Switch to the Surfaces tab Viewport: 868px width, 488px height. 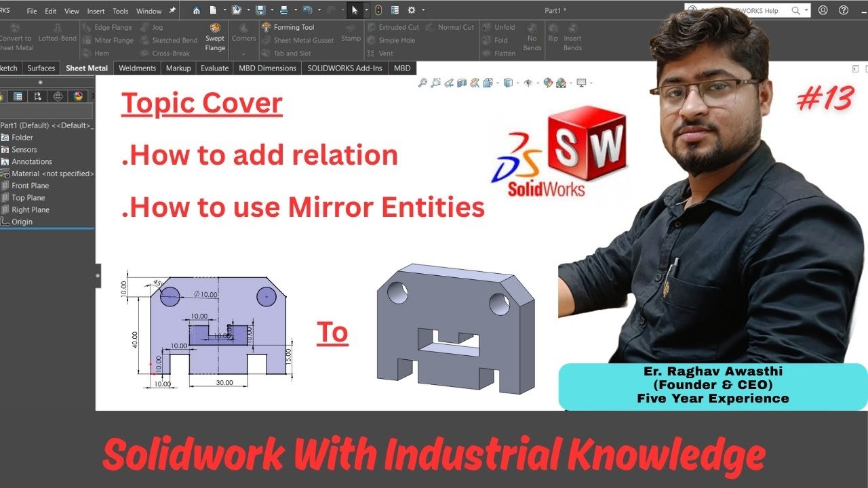coord(41,68)
